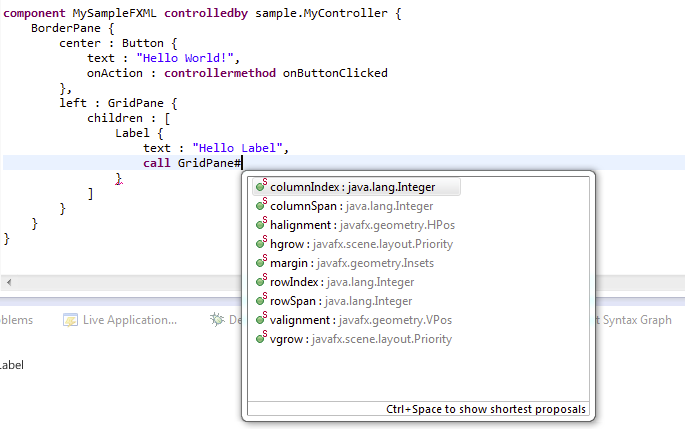Click the green icon beside margin
The height and width of the screenshot is (429, 685).
pyautogui.click(x=261, y=263)
